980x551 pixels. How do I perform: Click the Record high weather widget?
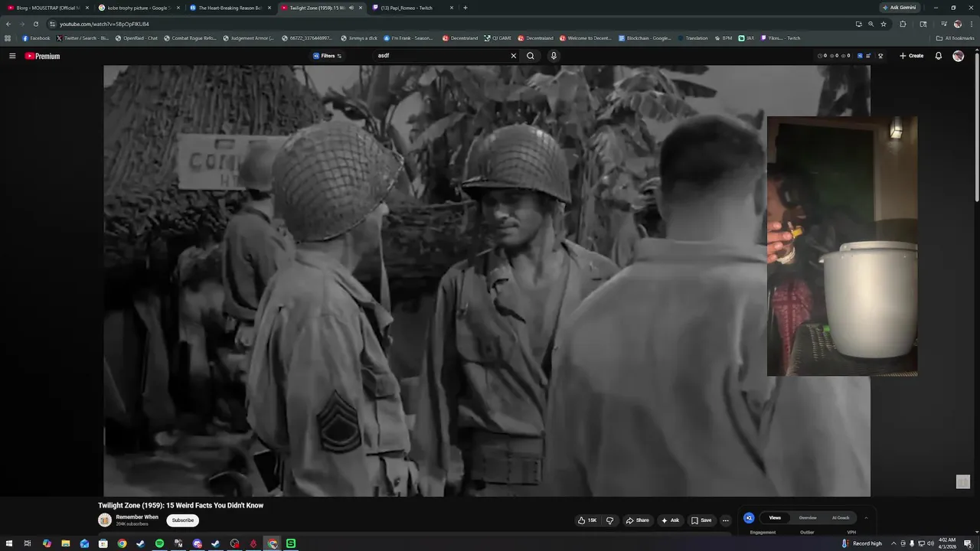(x=862, y=543)
